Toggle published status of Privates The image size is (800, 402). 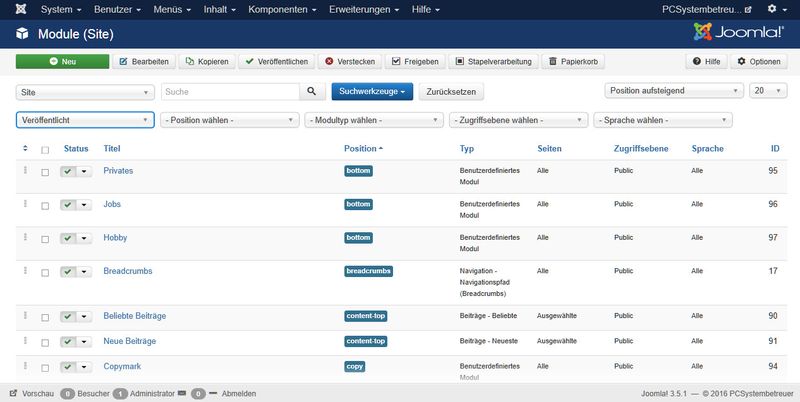coord(68,171)
